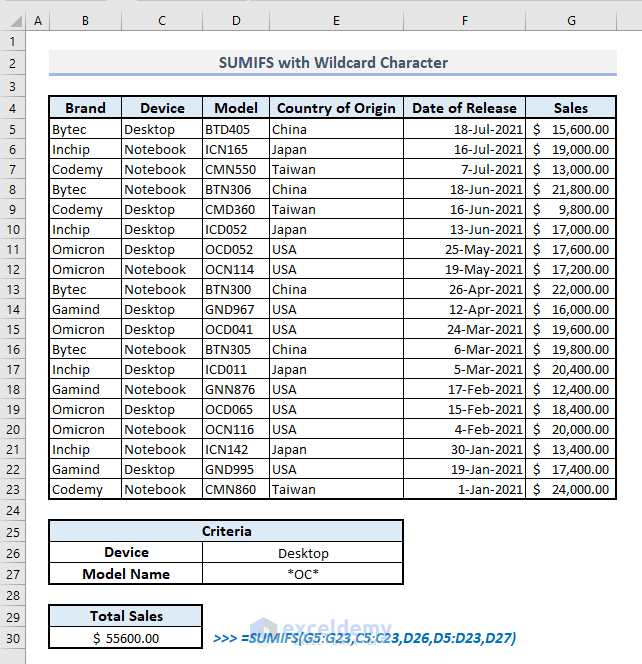Click the SUMIFS formula text
This screenshot has height=664, width=642.
(x=365, y=638)
